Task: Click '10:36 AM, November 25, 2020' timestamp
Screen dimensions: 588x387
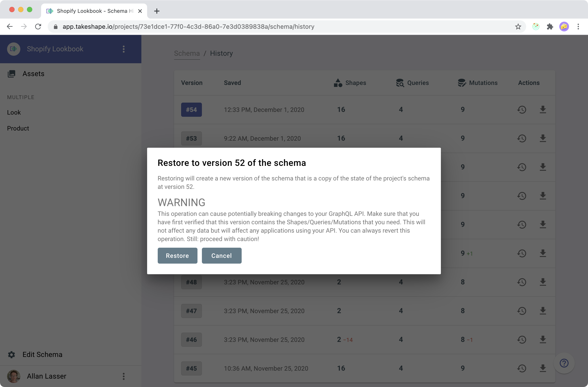Action: coord(266,368)
